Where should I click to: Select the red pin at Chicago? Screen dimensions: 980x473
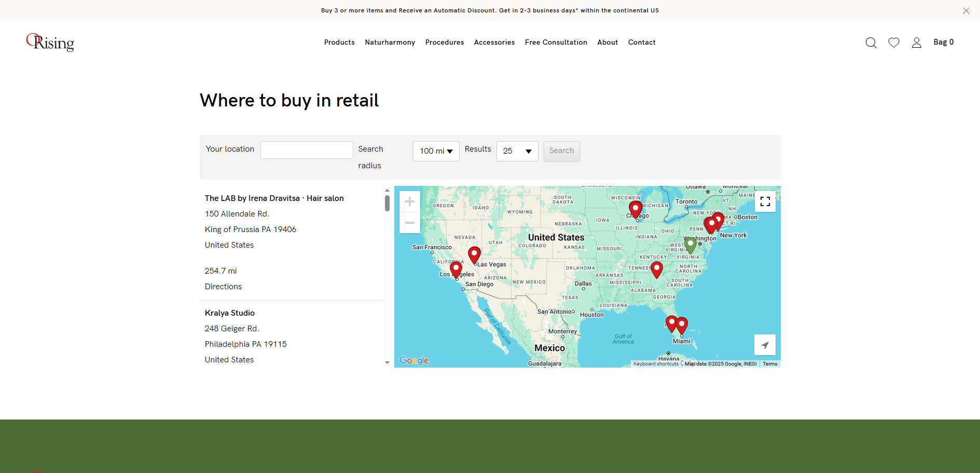coord(636,209)
